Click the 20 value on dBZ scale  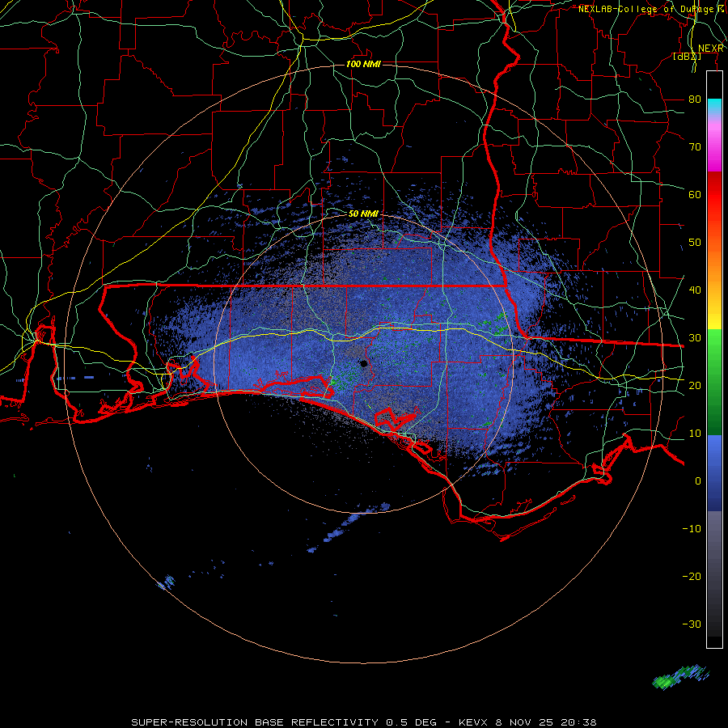pos(695,386)
